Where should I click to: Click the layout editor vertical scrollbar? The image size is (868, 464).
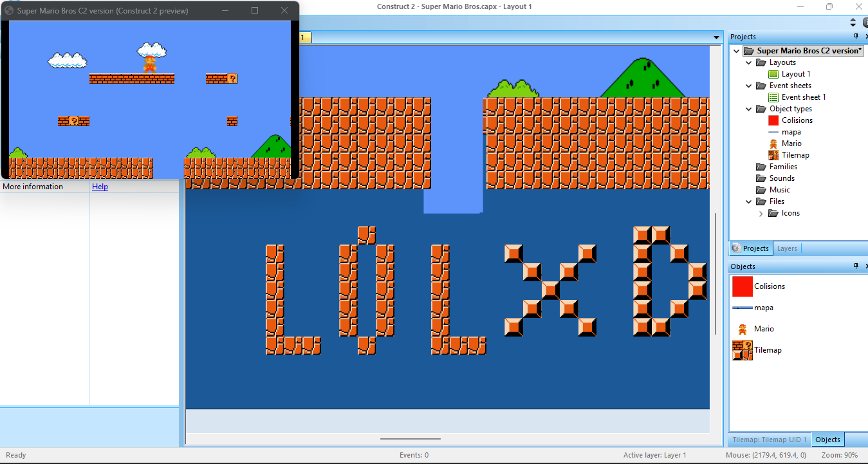point(716,274)
